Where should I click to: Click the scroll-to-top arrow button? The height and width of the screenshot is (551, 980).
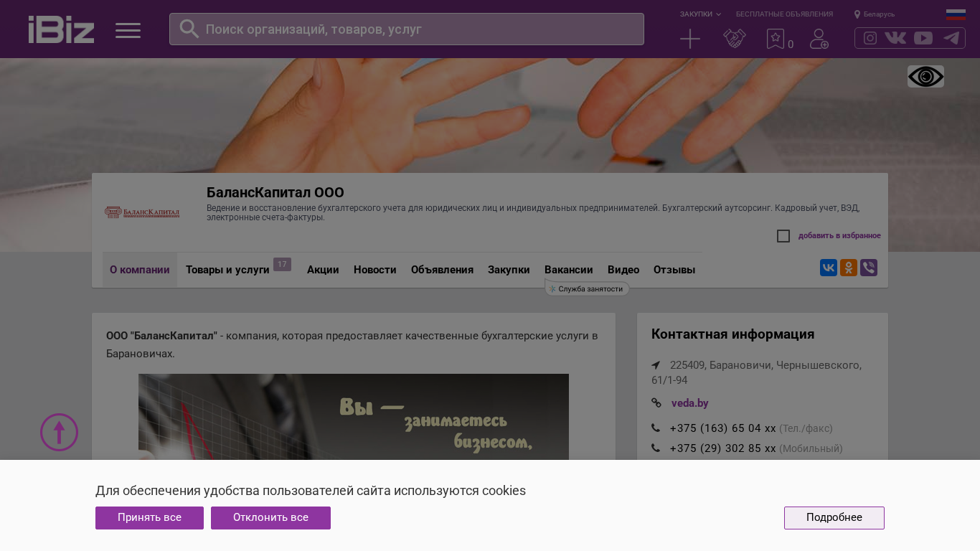coord(59,432)
